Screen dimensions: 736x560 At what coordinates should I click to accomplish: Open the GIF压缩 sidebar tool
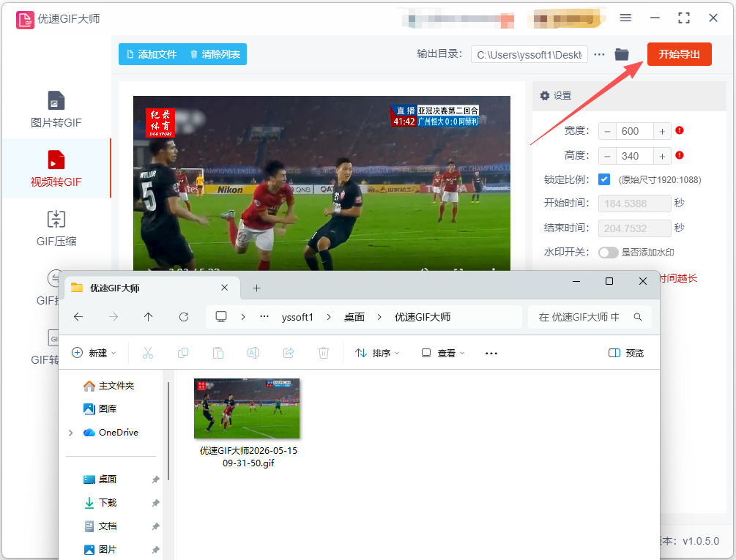pos(56,228)
